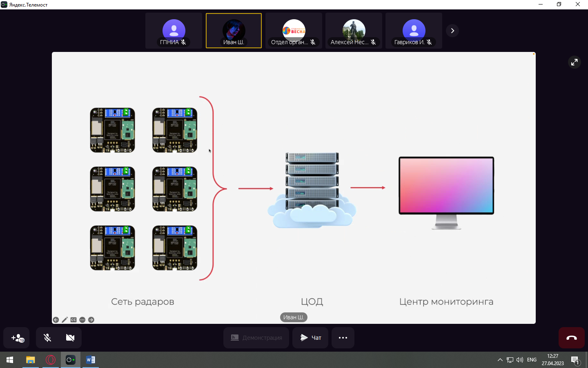Hang up with the red end-call button
The height and width of the screenshot is (368, 588).
[x=571, y=338]
